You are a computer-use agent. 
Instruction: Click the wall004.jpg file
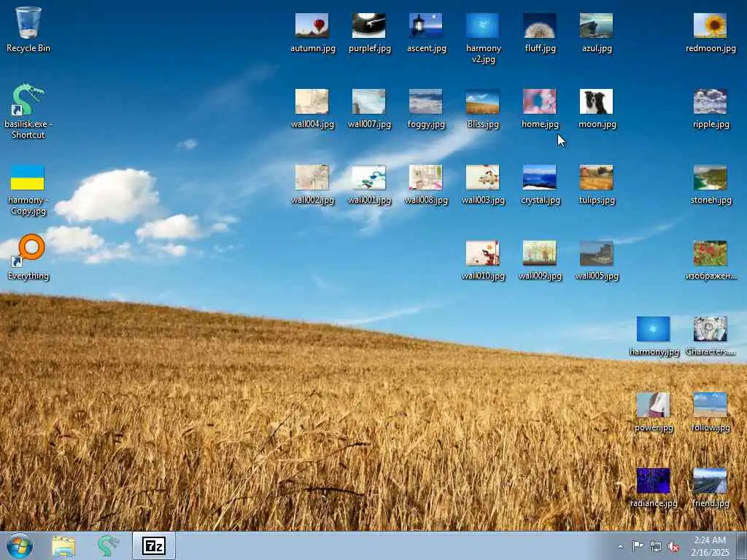point(312,109)
